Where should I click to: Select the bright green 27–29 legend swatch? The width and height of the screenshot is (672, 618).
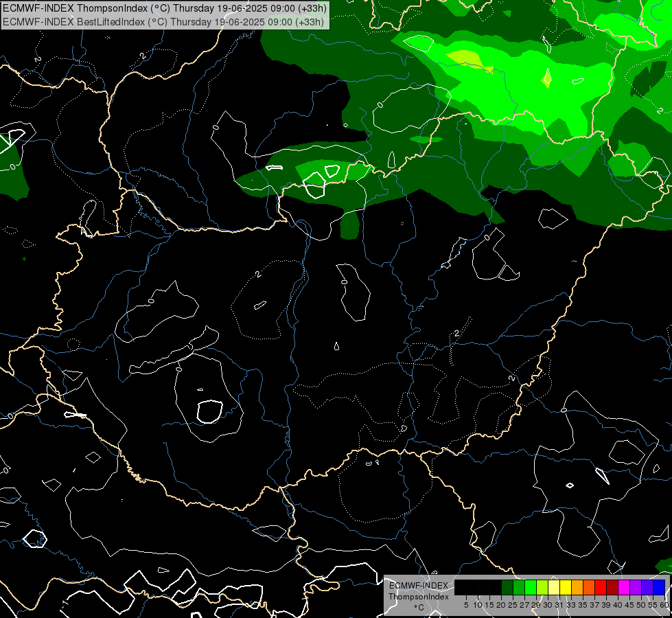point(531,587)
